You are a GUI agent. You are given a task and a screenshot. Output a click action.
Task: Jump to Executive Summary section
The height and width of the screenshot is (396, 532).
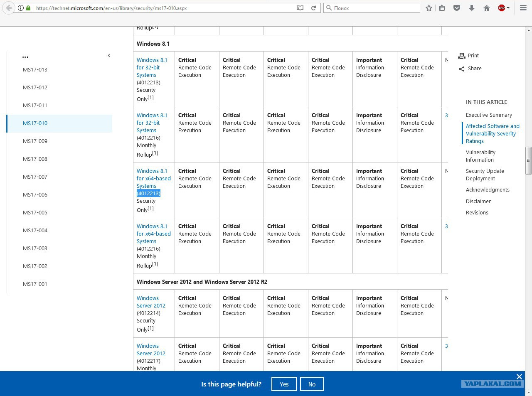[x=489, y=115]
